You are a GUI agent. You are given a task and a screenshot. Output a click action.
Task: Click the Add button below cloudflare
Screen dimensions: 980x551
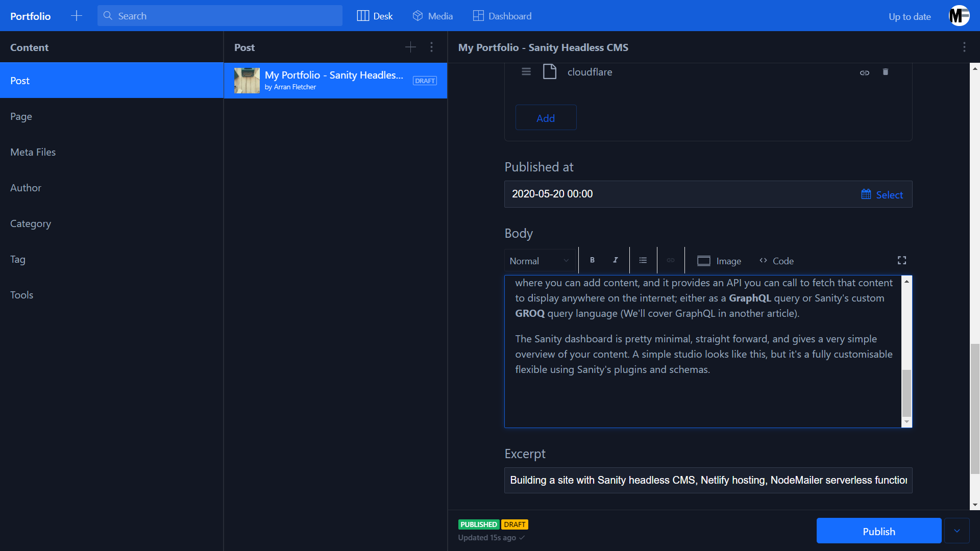(x=546, y=118)
